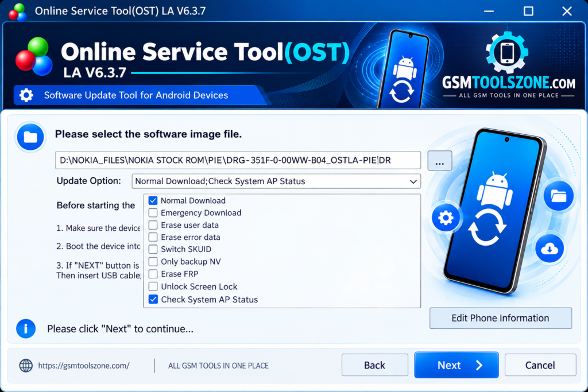Minimize the OST window
Screen dimensions: 588x392
pyautogui.click(x=489, y=11)
